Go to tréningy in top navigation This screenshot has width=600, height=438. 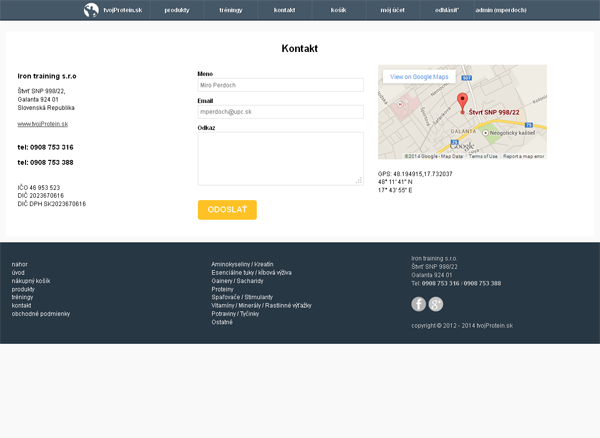click(x=231, y=9)
